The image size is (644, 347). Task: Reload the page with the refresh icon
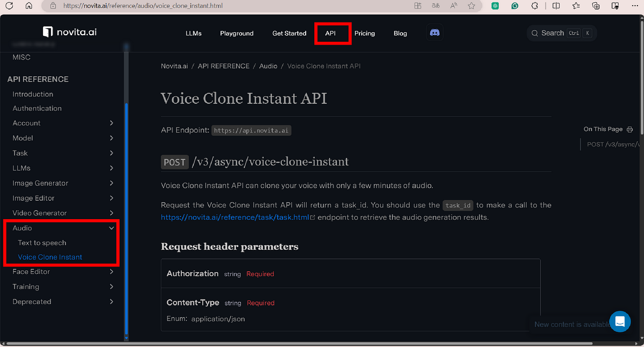click(x=9, y=6)
